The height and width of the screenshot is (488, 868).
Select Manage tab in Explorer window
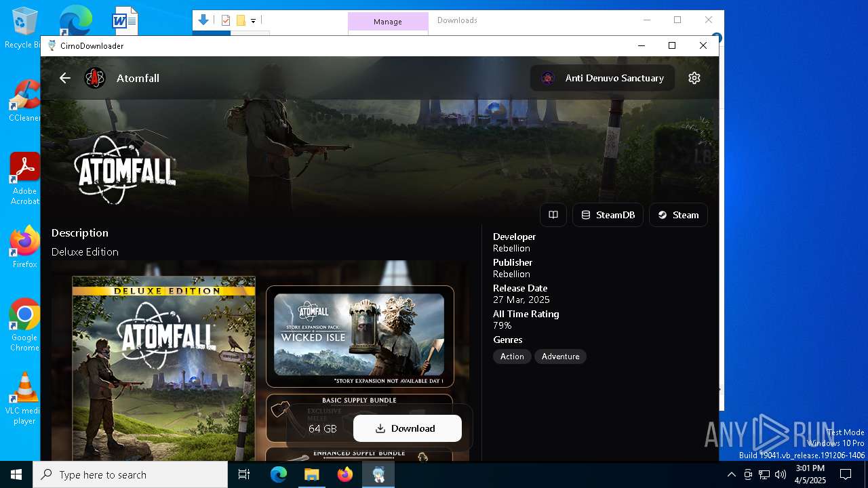388,22
